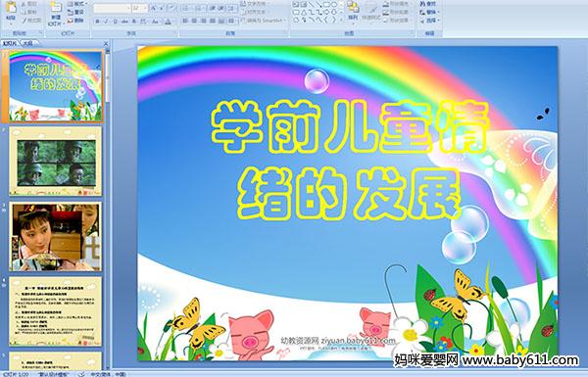
Task: Open the font name dropdown arrow
Action: (128, 8)
